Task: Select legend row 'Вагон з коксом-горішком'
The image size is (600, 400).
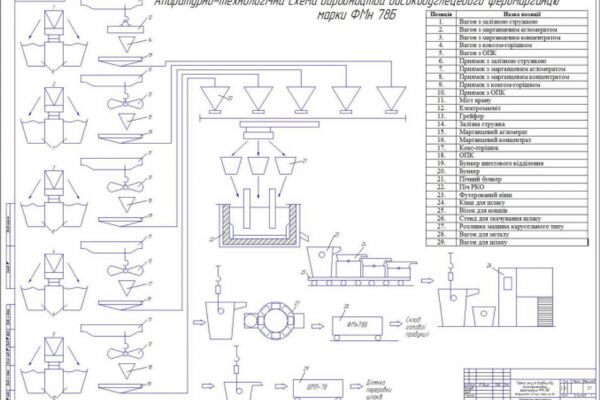Action: click(x=507, y=46)
